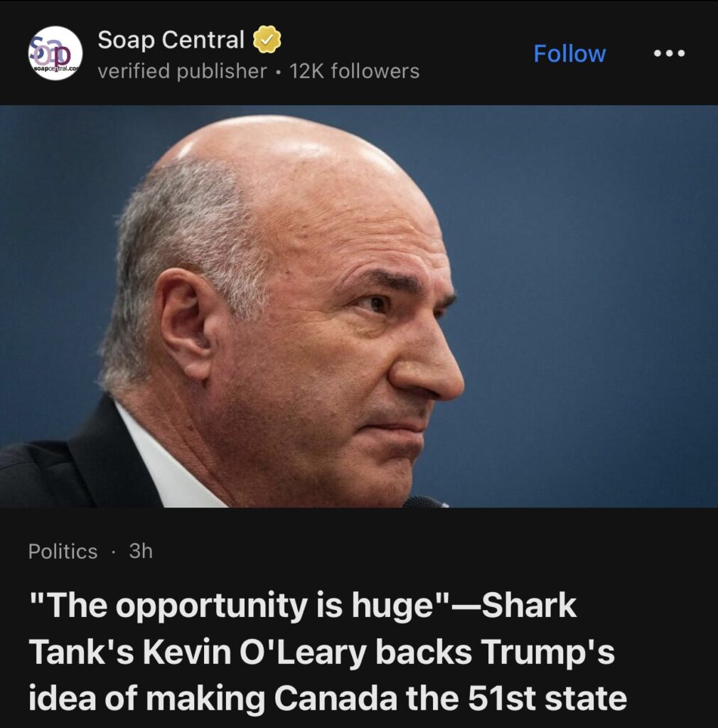
Task: Click the 3h timestamp
Action: tap(141, 551)
